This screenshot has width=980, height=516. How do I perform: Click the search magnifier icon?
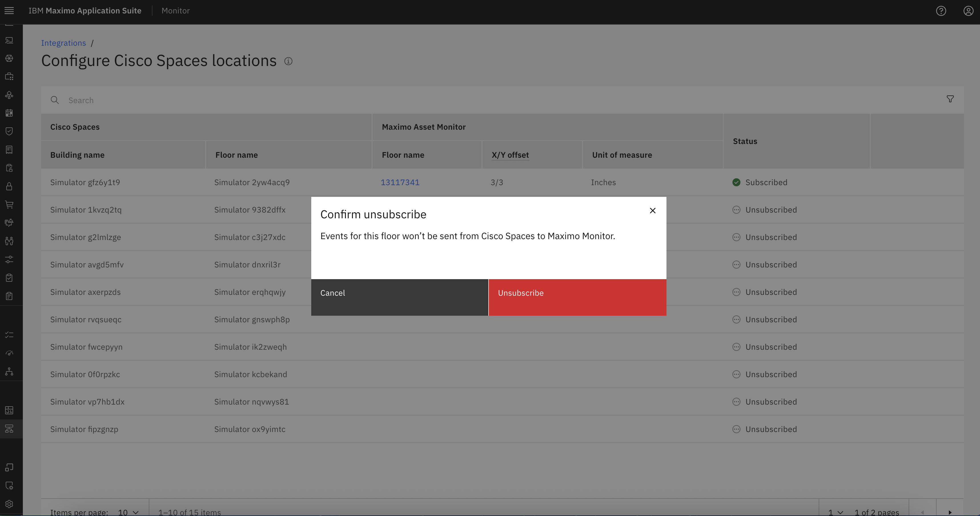coord(55,100)
